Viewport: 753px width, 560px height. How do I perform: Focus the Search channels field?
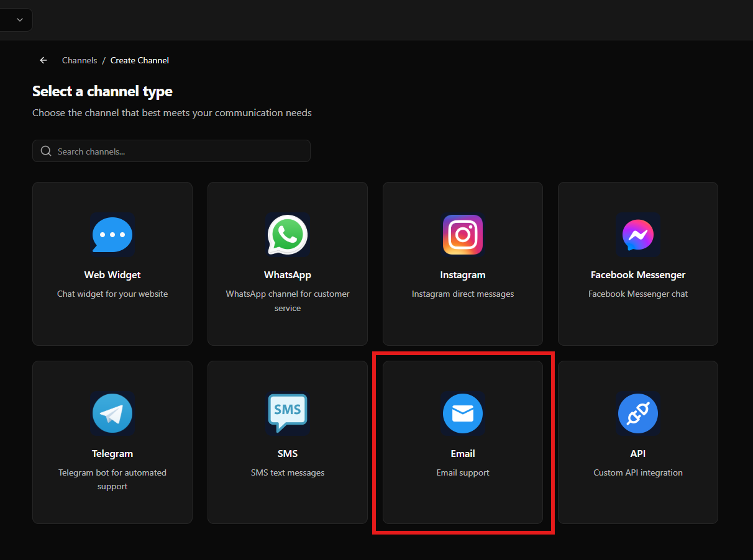171,151
